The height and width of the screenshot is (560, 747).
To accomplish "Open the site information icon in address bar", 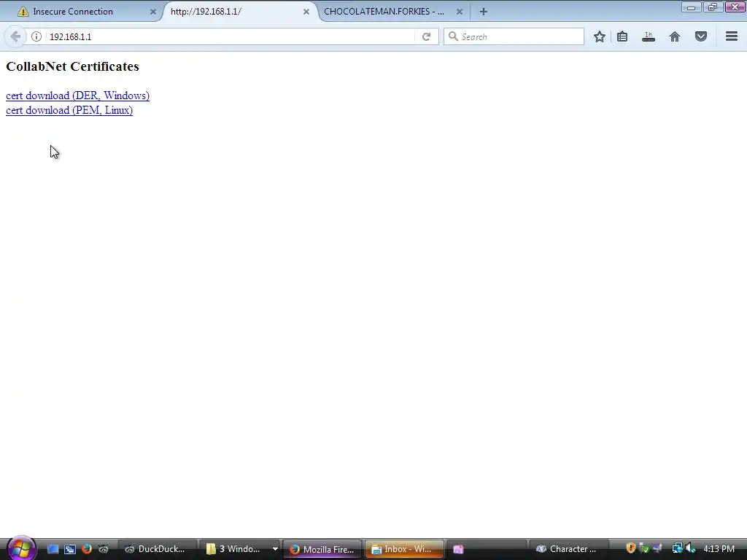I will coord(36,36).
